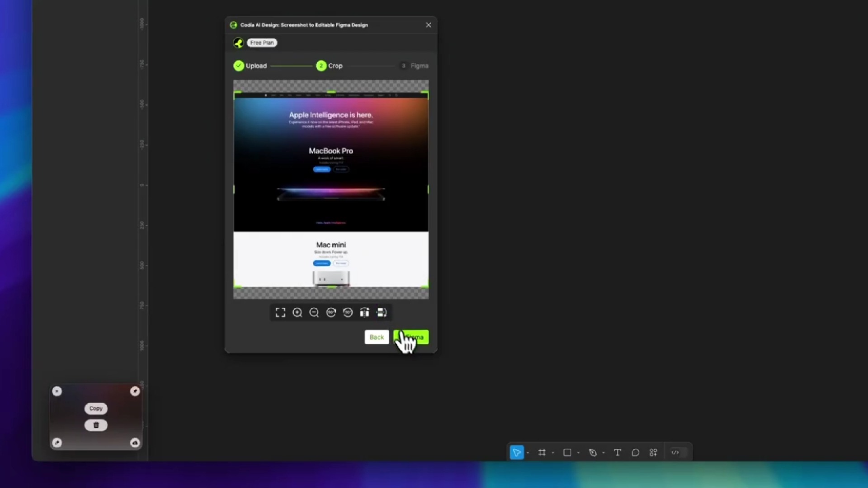Open the shape tools dropdown arrow
Image resolution: width=868 pixels, height=488 pixels.
[578, 453]
